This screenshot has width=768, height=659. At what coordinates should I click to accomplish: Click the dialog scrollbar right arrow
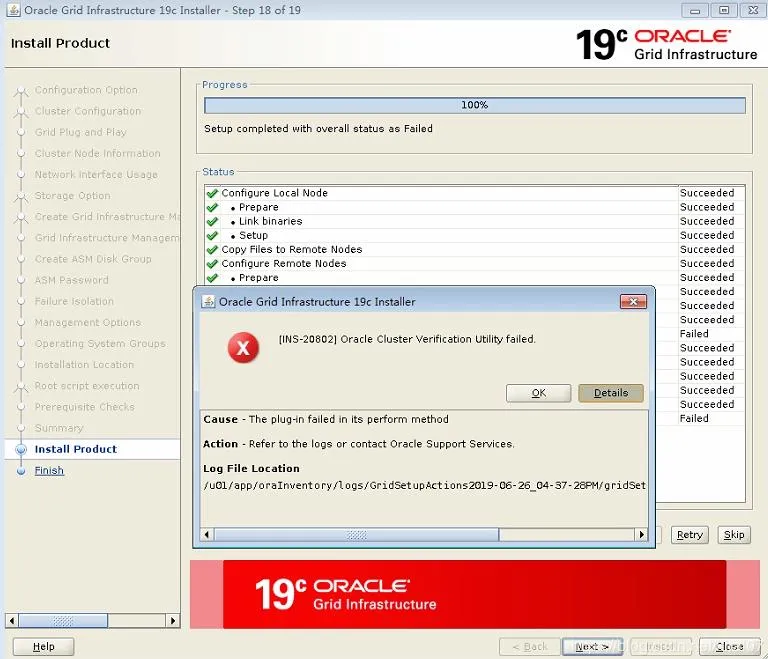pos(641,534)
